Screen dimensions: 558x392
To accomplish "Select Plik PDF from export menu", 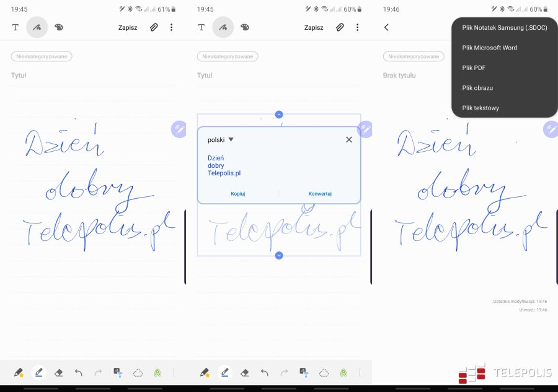I will click(474, 68).
